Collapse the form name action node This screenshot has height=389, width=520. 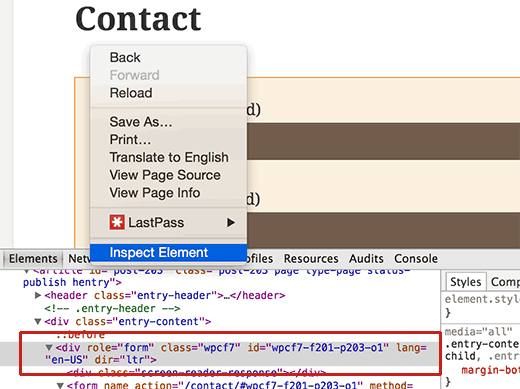click(60, 386)
